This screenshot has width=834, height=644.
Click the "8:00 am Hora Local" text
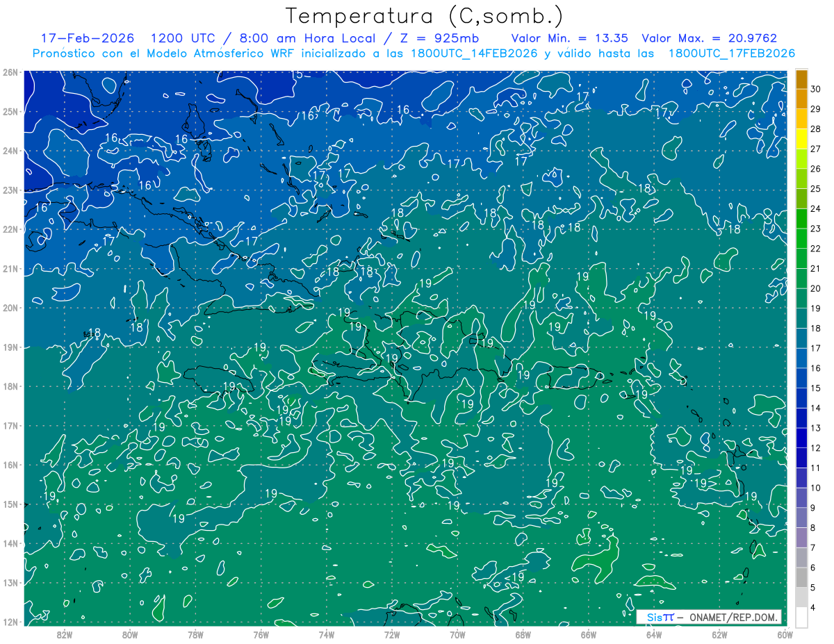(307, 38)
